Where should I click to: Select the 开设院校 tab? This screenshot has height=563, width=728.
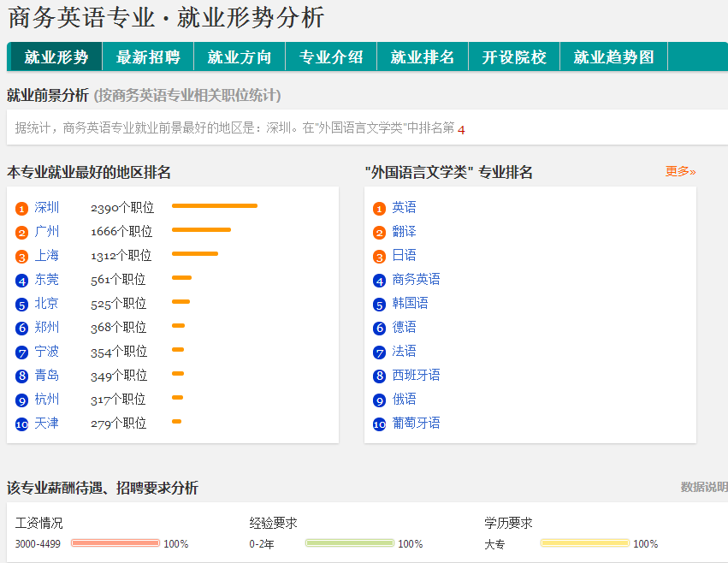click(x=513, y=57)
